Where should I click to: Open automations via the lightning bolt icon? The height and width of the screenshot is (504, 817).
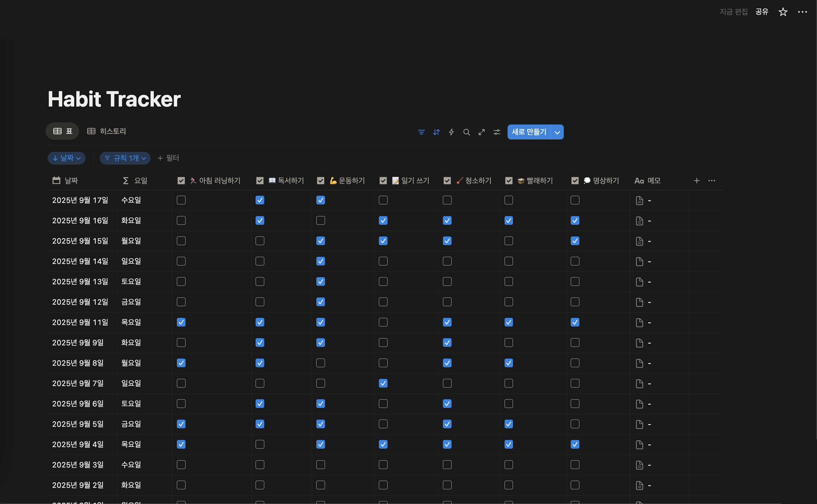[451, 132]
